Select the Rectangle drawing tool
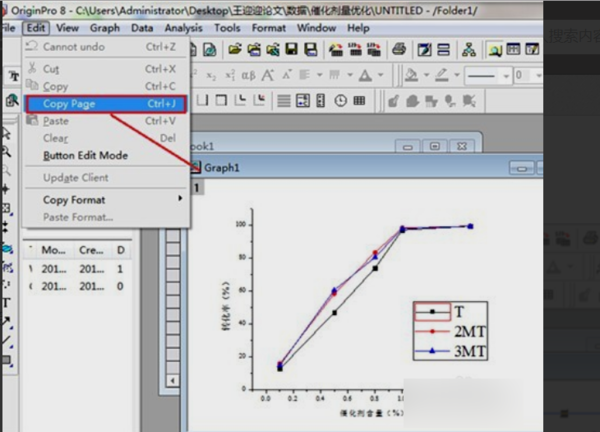Viewport: 600px width, 432px height. (x=7, y=360)
